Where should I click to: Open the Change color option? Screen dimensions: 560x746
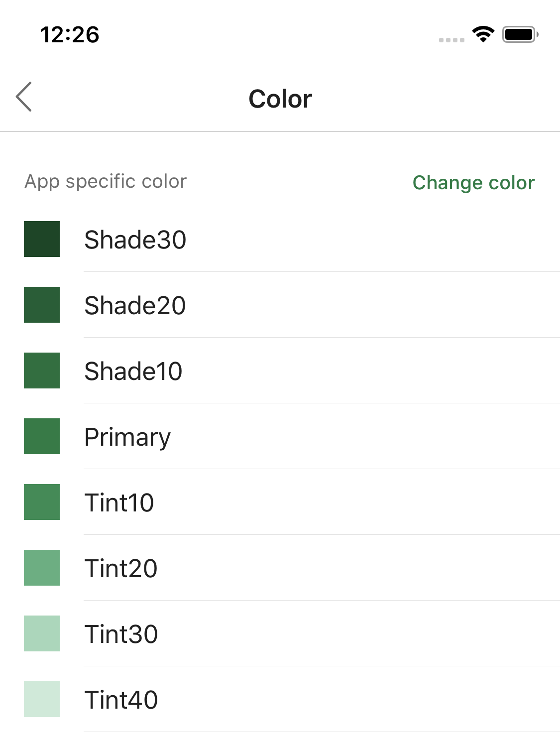coord(473,182)
